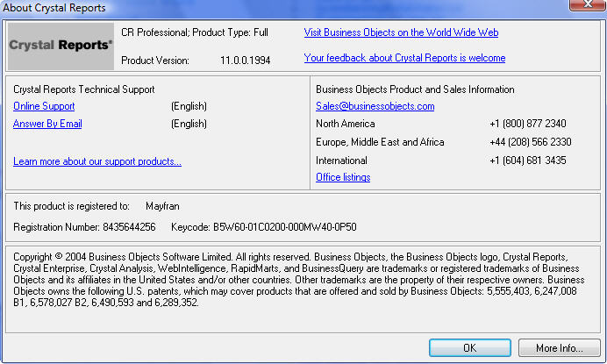
Task: Follow the feedback about Crystal Reports link
Action: pos(404,58)
